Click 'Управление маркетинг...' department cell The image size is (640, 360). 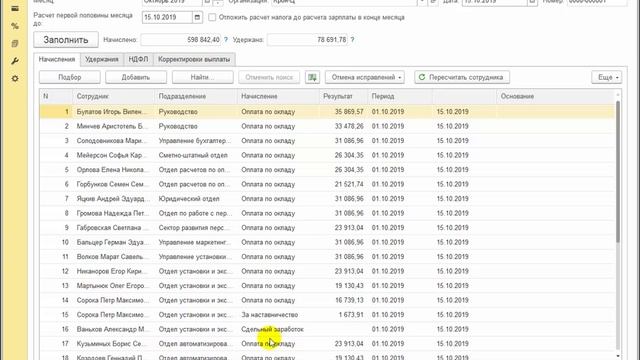click(196, 242)
